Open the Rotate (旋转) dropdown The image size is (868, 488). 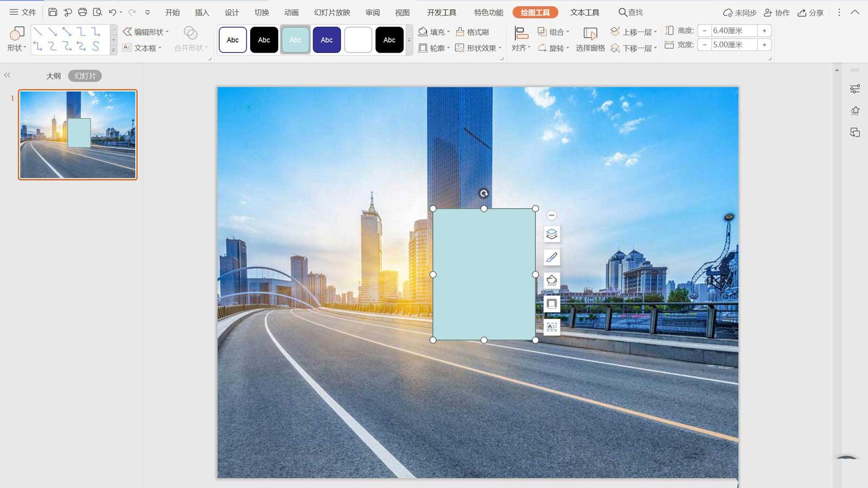coord(553,48)
